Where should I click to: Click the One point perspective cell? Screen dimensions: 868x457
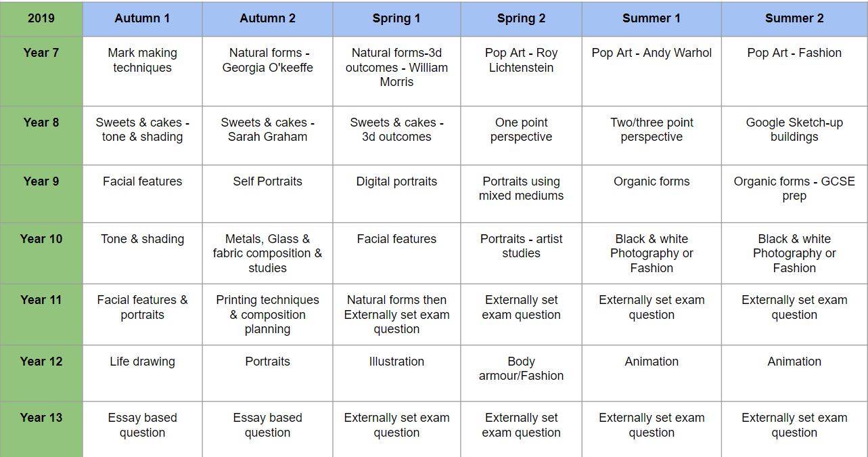(521, 135)
